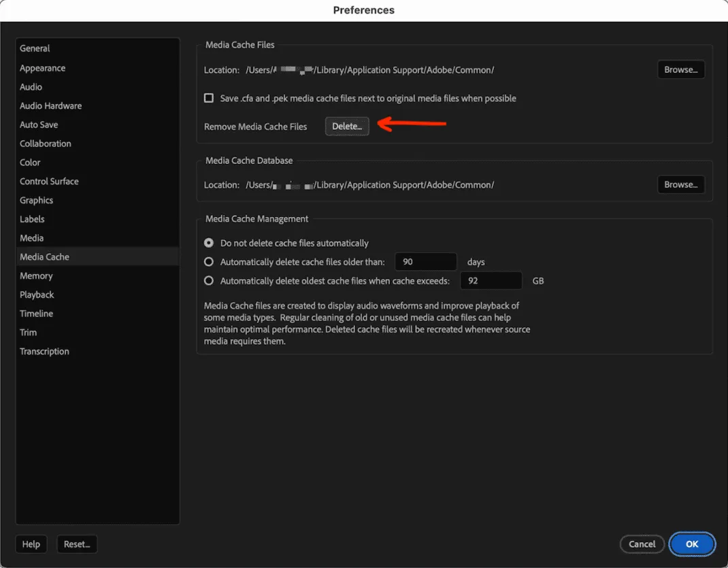Click the Reset button
The width and height of the screenshot is (728, 568).
tap(77, 544)
